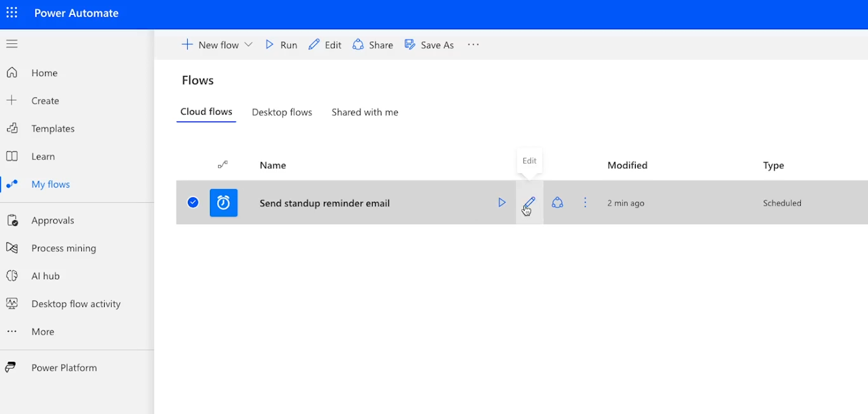The height and width of the screenshot is (414, 868).
Task: Go to Home in sidebar
Action: [x=44, y=73]
